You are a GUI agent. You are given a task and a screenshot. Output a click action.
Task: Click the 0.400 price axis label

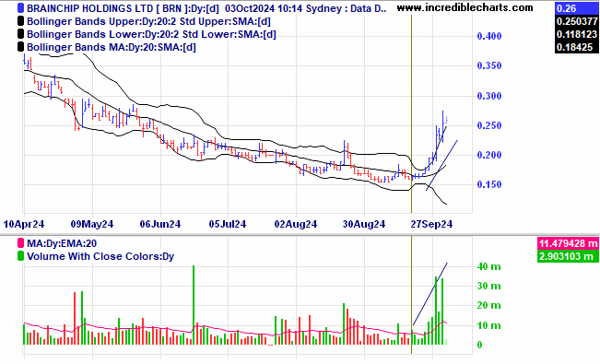pos(489,36)
